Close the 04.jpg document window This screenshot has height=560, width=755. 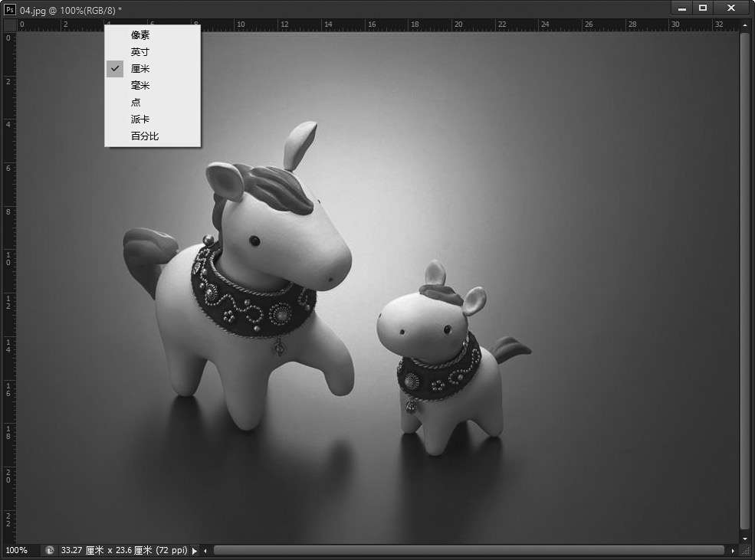pos(731,8)
